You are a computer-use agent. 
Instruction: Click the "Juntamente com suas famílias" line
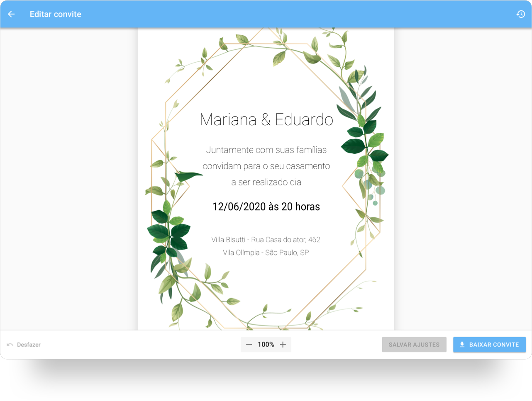pos(266,150)
